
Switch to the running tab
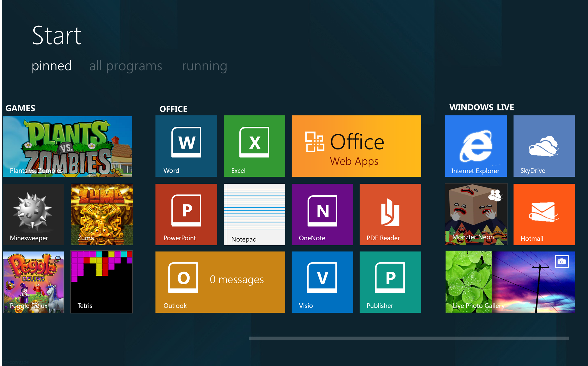[x=204, y=66]
